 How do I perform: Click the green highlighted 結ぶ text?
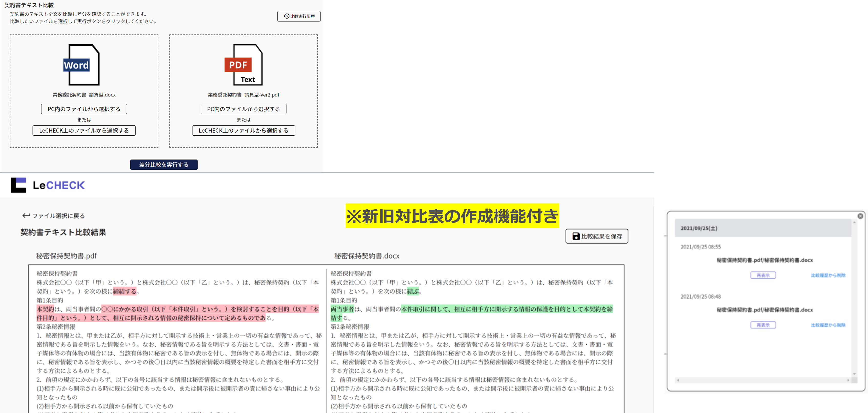pyautogui.click(x=412, y=291)
